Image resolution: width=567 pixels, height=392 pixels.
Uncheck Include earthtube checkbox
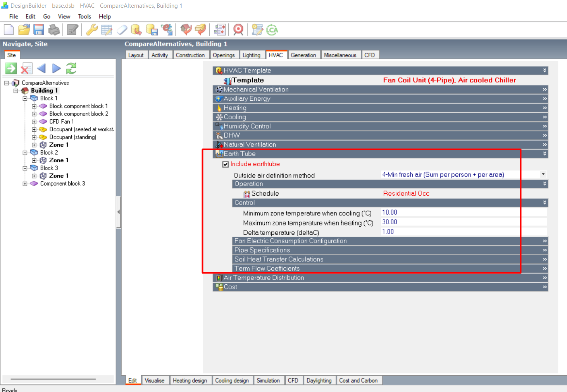click(x=226, y=164)
